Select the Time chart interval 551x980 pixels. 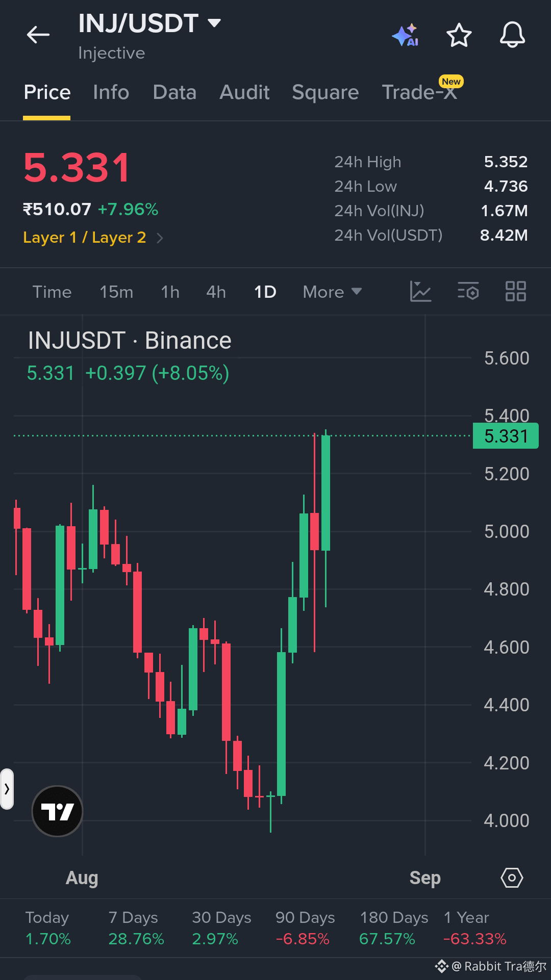click(x=52, y=292)
